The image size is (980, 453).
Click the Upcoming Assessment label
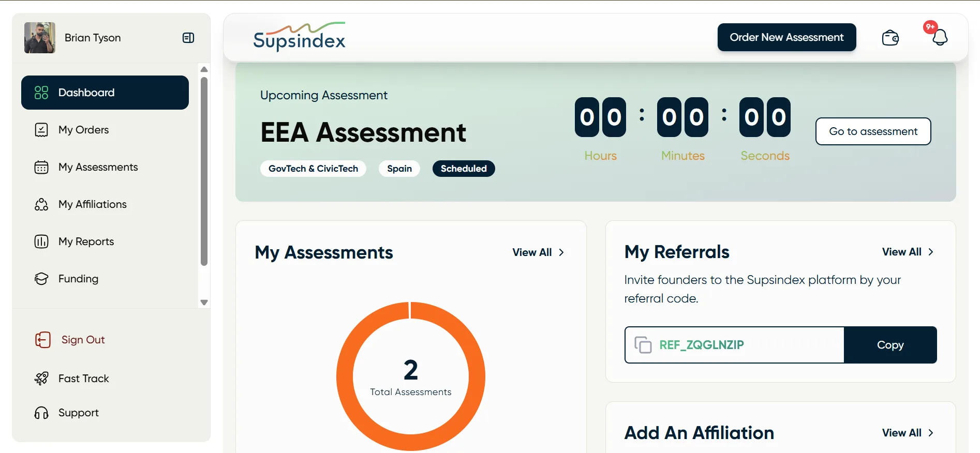pos(324,95)
